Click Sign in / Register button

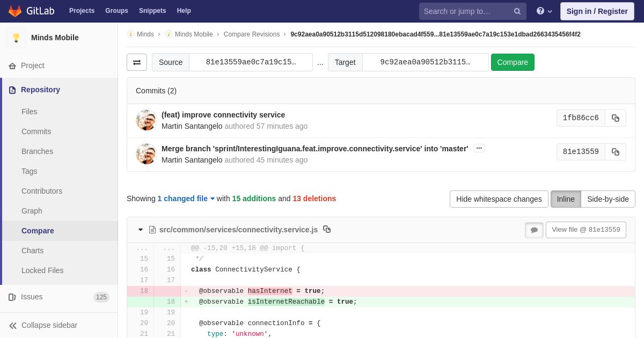coord(597,11)
